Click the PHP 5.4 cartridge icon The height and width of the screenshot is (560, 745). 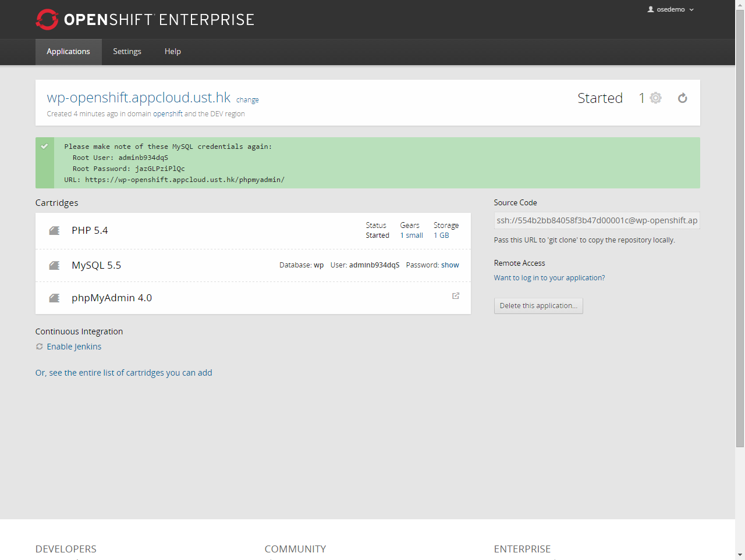click(x=54, y=231)
